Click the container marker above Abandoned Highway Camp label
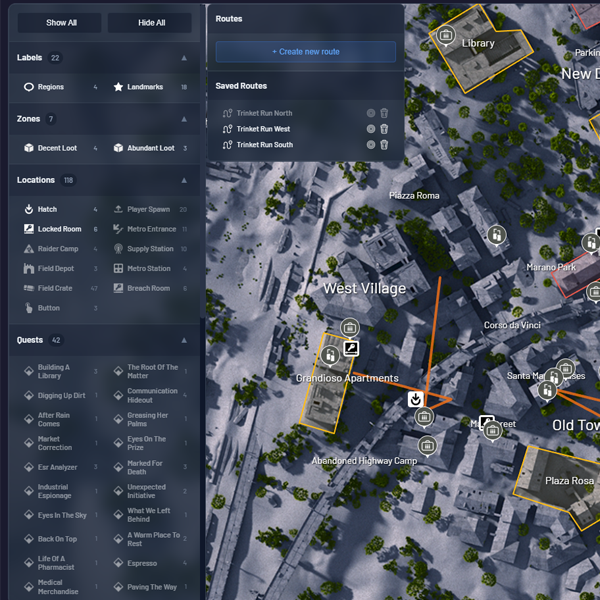 (427, 446)
